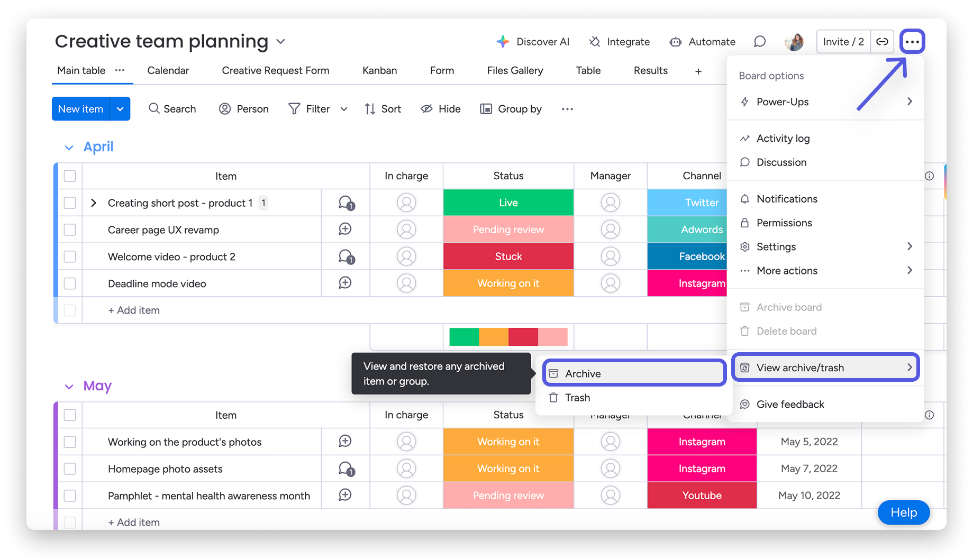Open Activity log from board options
The image size is (973, 560).
point(783,138)
